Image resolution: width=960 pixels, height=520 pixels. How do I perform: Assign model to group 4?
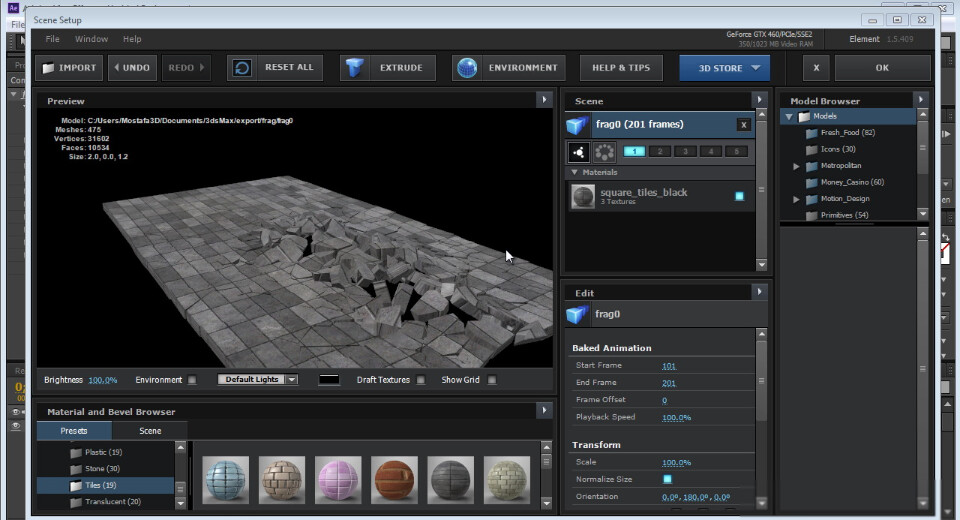711,151
